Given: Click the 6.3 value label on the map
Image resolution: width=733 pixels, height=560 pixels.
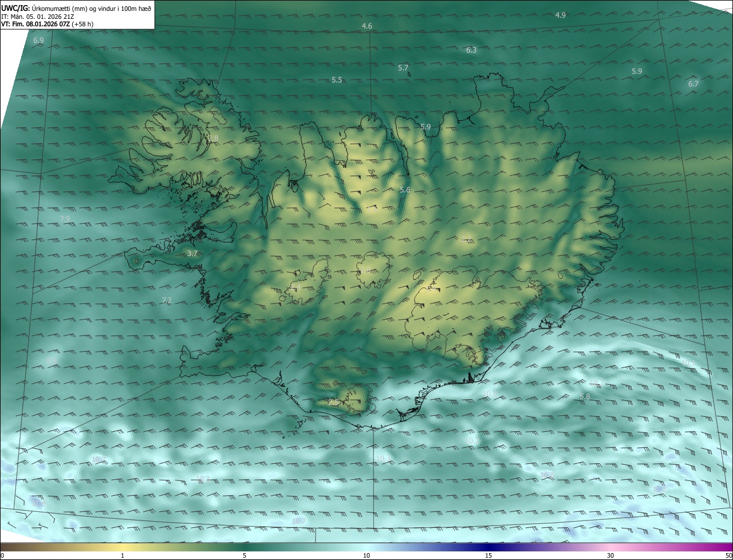Looking at the screenshot, I should [471, 50].
